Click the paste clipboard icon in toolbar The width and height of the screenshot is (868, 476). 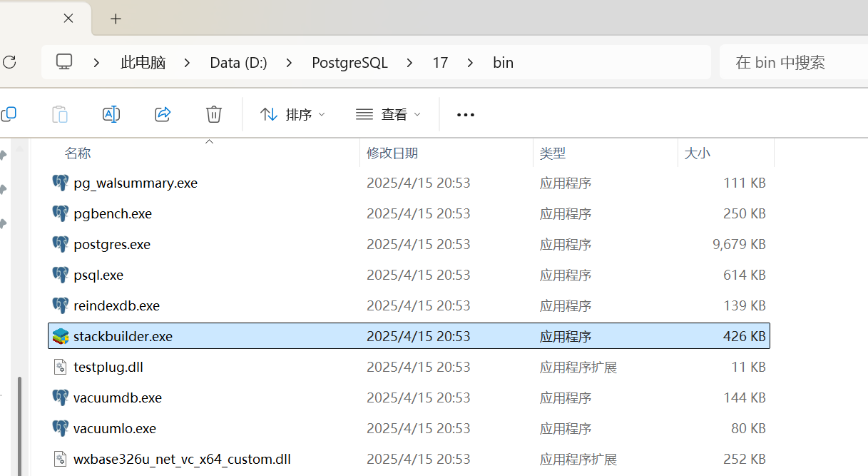pos(60,114)
